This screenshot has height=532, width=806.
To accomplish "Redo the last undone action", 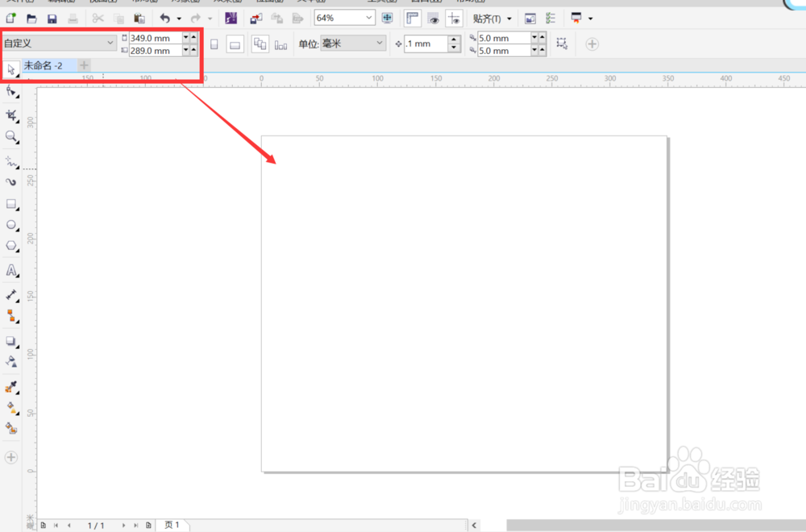I will point(195,19).
